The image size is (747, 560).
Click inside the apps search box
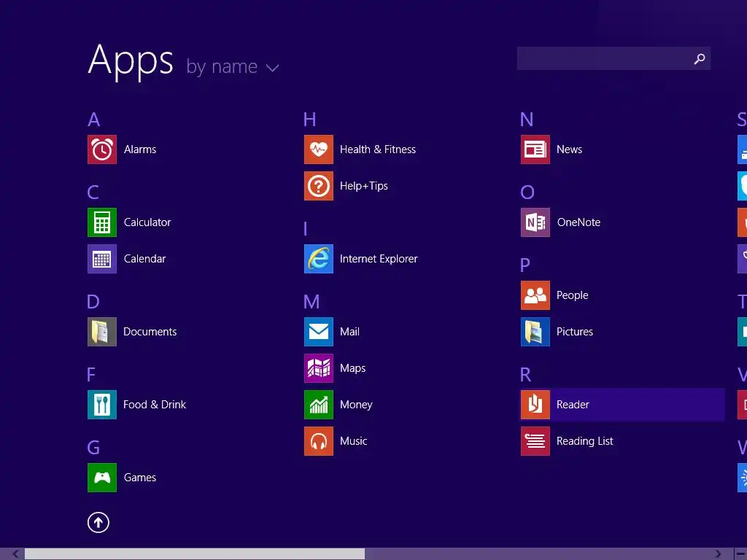pyautogui.click(x=614, y=58)
